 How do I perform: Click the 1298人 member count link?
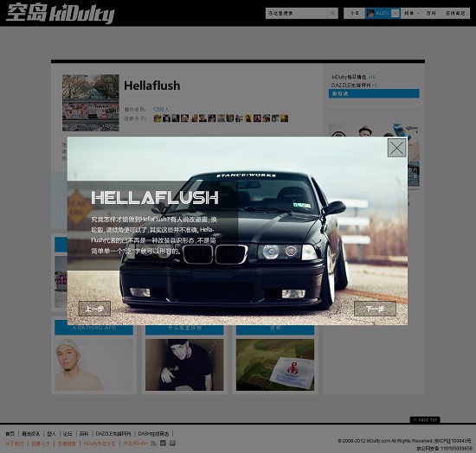tap(161, 109)
